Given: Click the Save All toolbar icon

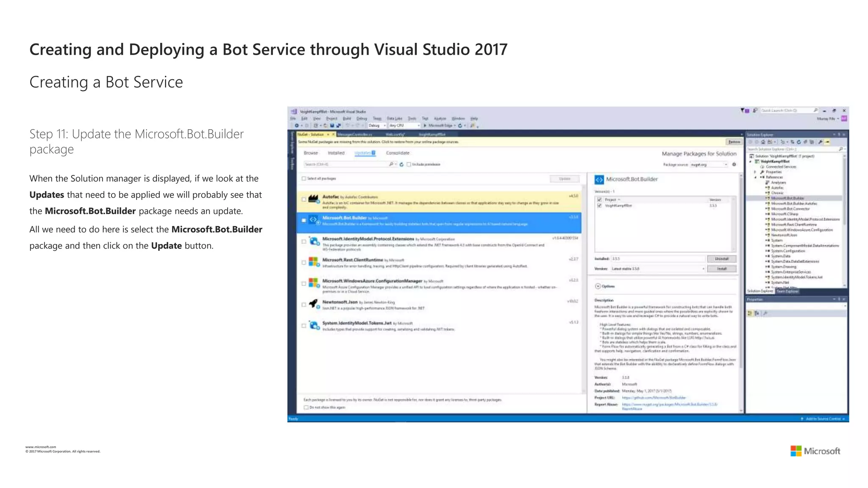Looking at the screenshot, I should click(x=338, y=126).
